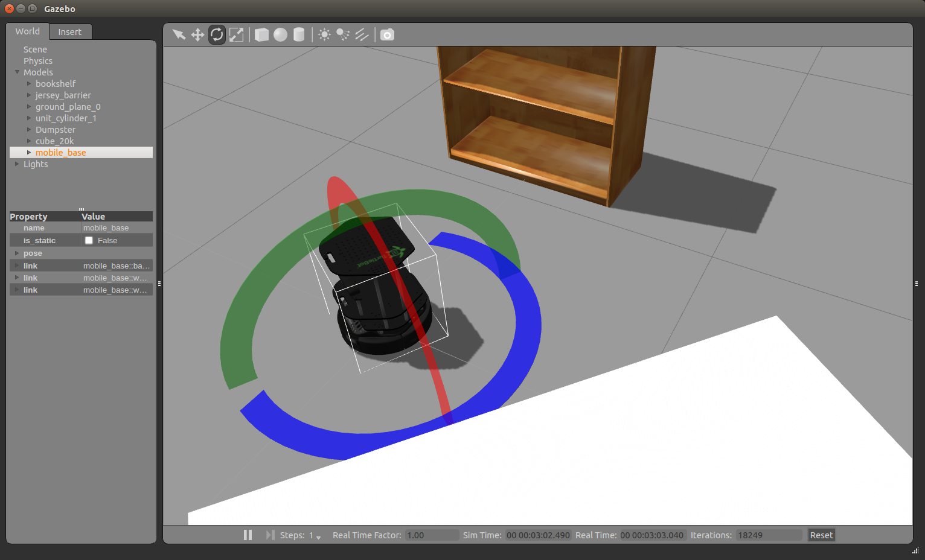Switch to the Insert tab
Viewport: 925px width, 560px height.
click(70, 32)
